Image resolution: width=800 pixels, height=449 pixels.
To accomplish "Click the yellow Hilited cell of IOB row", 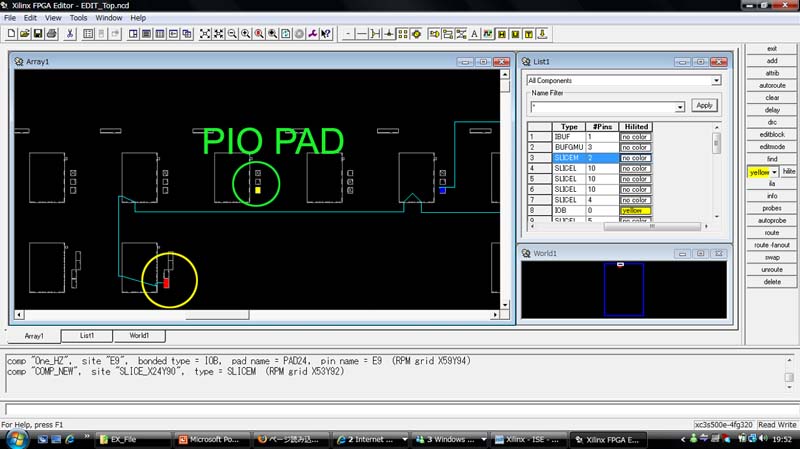I will [x=635, y=211].
